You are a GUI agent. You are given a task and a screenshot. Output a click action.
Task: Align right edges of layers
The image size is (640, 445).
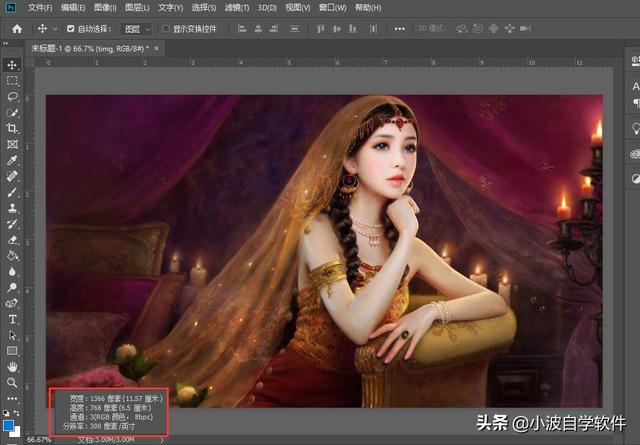pos(274,29)
